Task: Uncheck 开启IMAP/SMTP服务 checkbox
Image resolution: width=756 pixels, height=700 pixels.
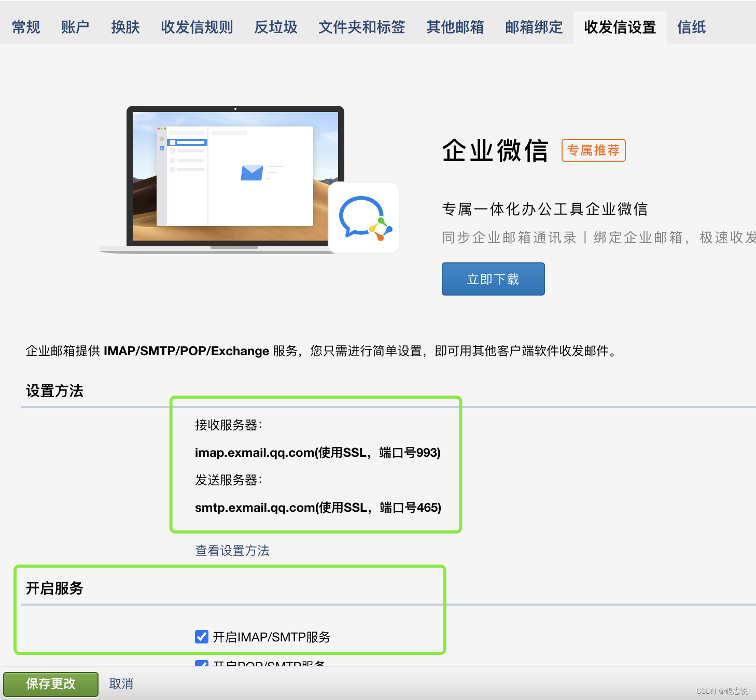Action: pyautogui.click(x=202, y=637)
